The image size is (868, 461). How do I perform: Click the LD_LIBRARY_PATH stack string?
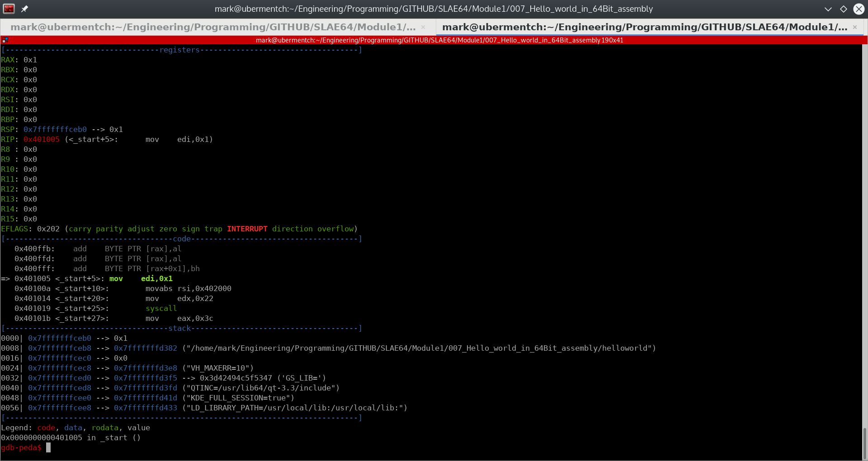[x=294, y=408]
